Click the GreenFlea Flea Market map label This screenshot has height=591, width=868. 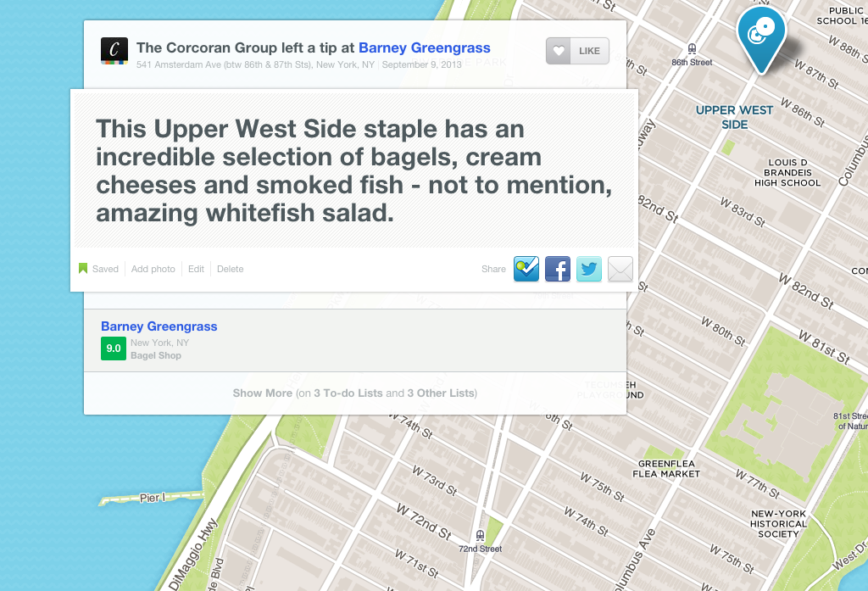pos(669,469)
